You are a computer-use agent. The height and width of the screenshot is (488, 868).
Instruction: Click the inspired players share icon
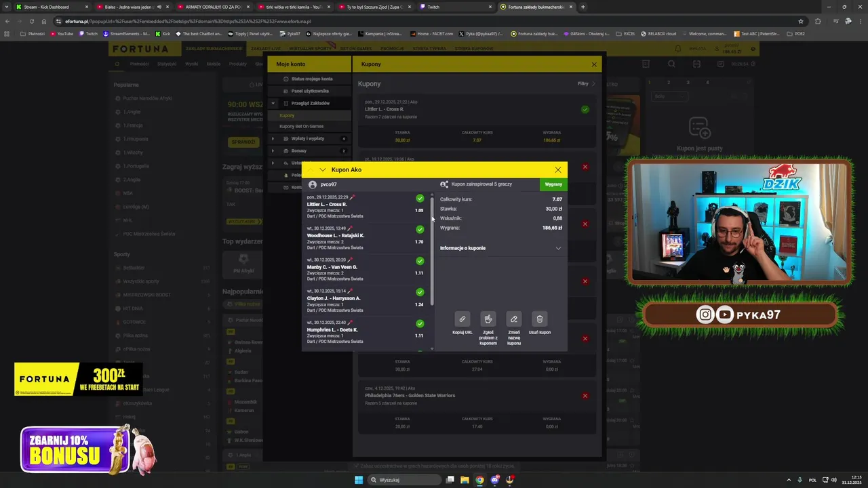(x=444, y=184)
